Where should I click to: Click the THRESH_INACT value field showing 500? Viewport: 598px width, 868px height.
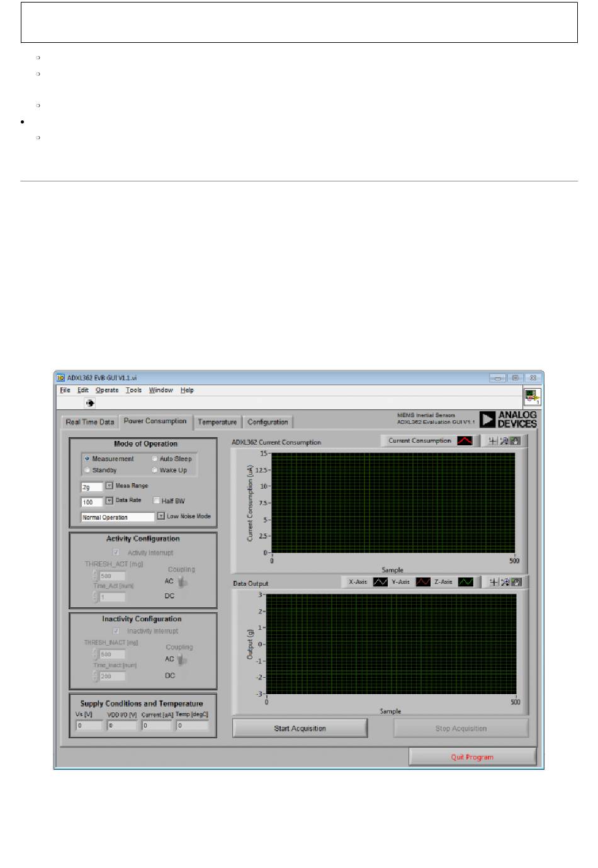coord(113,654)
